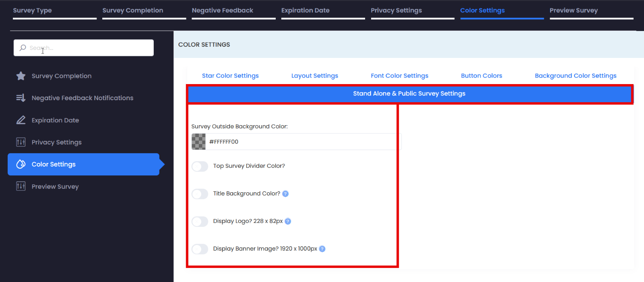
Task: Open Expiration Date in sidebar
Action: (x=84, y=120)
